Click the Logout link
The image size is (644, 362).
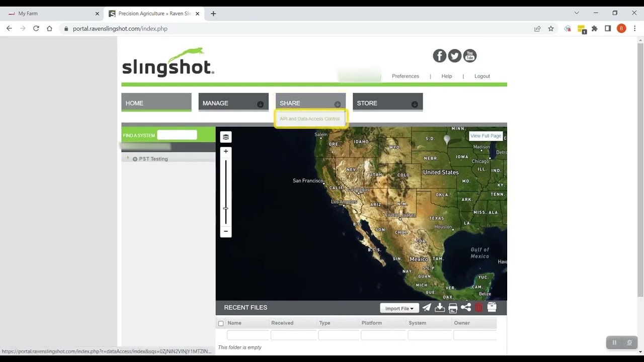(x=482, y=76)
